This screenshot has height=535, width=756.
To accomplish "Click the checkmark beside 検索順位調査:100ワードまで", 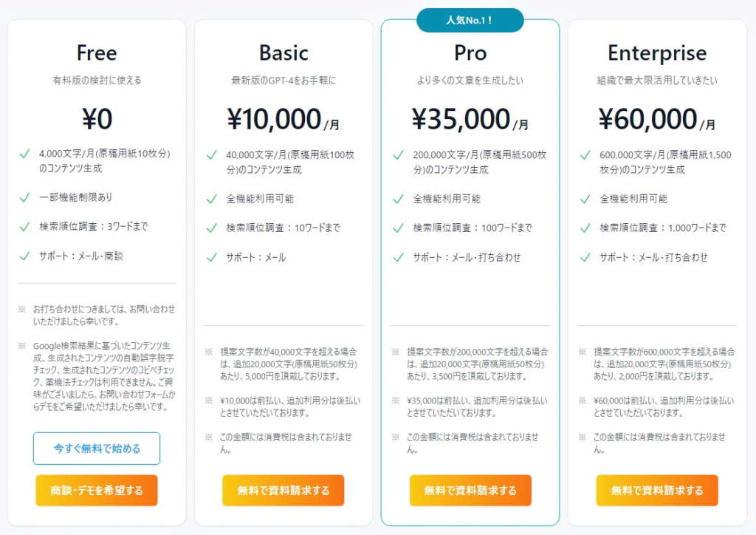I will click(398, 228).
